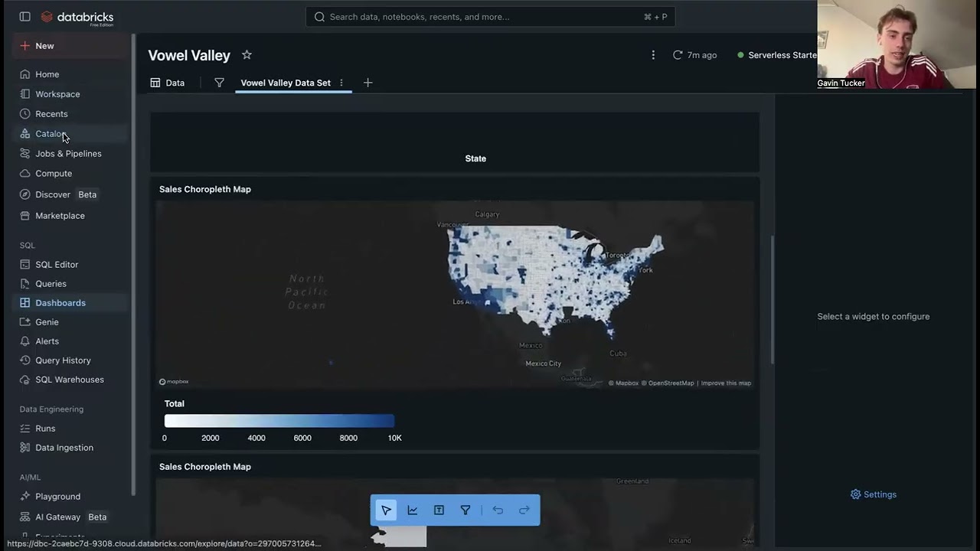Viewport: 980px width, 551px height.
Task: Open Jobs & Pipelines
Action: pyautogui.click(x=71, y=154)
